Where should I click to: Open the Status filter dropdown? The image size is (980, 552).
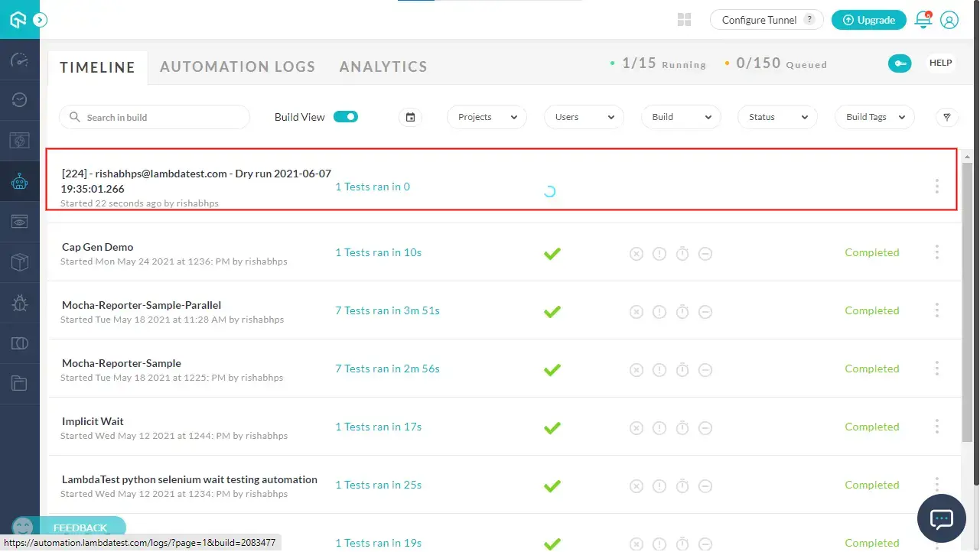pyautogui.click(x=777, y=117)
